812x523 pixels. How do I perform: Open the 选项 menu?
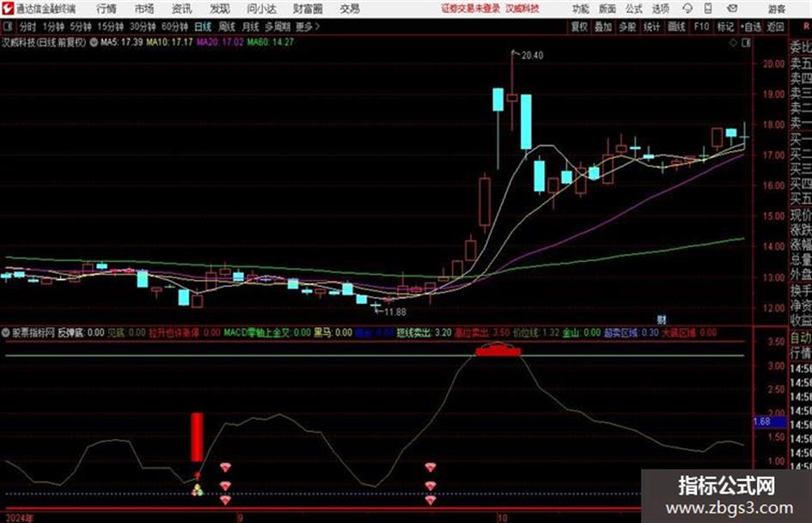coord(660,9)
